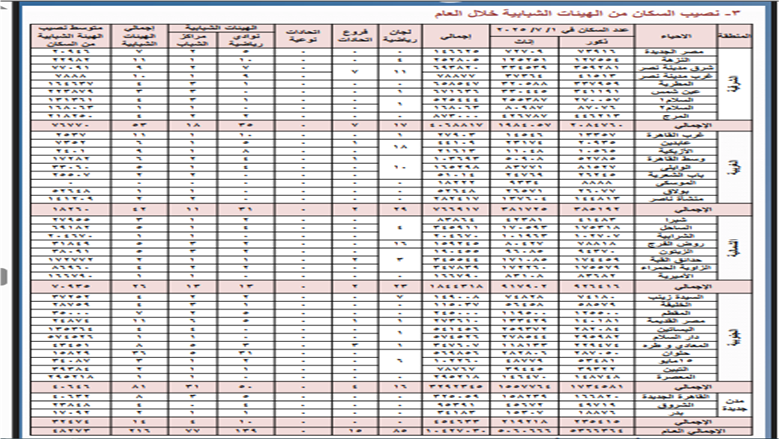The image size is (779, 439).
Task: Click the district 'غرب القاهرة'
Action: [675, 135]
